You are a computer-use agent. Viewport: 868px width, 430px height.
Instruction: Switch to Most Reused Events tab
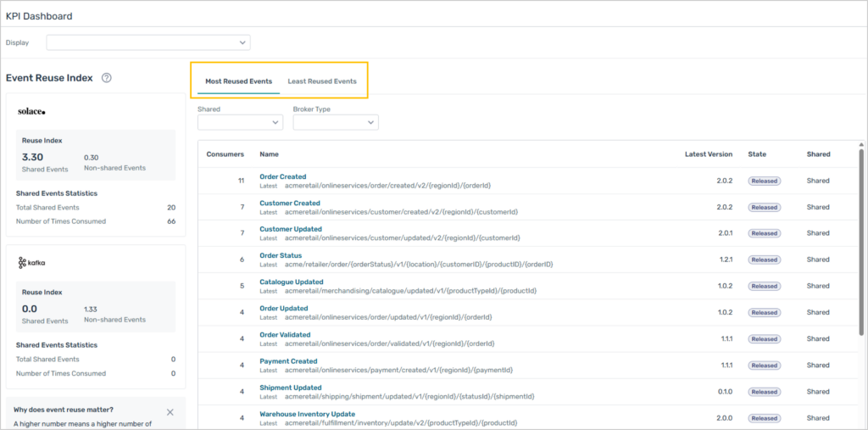click(238, 81)
